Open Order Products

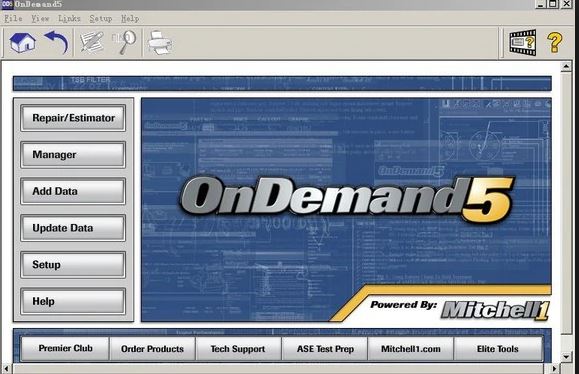[x=152, y=348]
